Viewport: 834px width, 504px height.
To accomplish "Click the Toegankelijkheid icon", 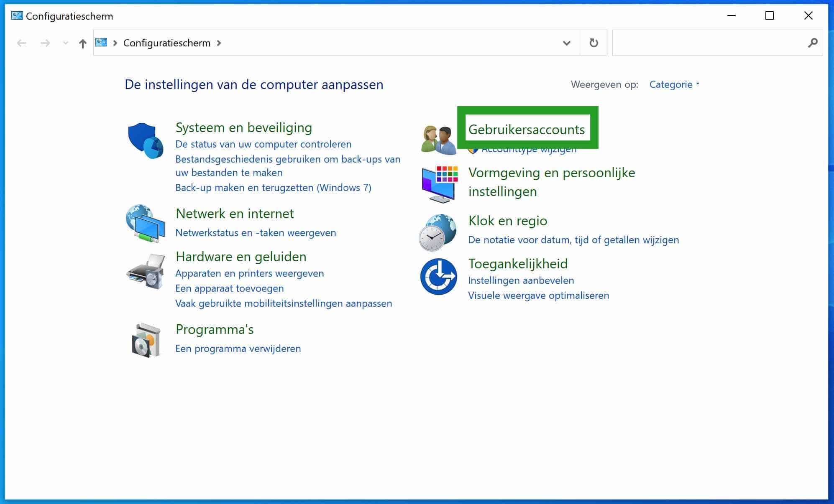I will (x=439, y=275).
